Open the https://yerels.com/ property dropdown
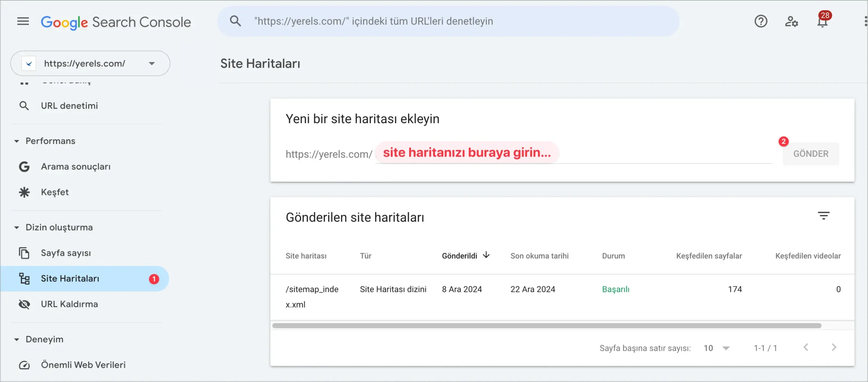This screenshot has width=868, height=382. pos(90,63)
